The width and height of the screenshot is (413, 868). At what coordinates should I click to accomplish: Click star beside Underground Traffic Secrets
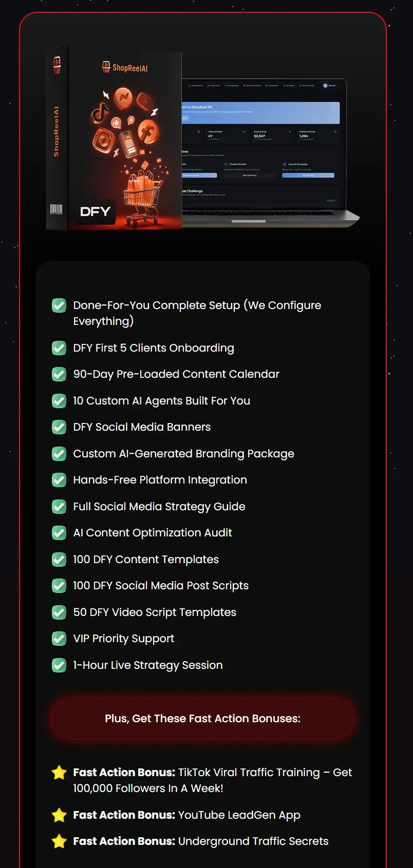pos(60,841)
